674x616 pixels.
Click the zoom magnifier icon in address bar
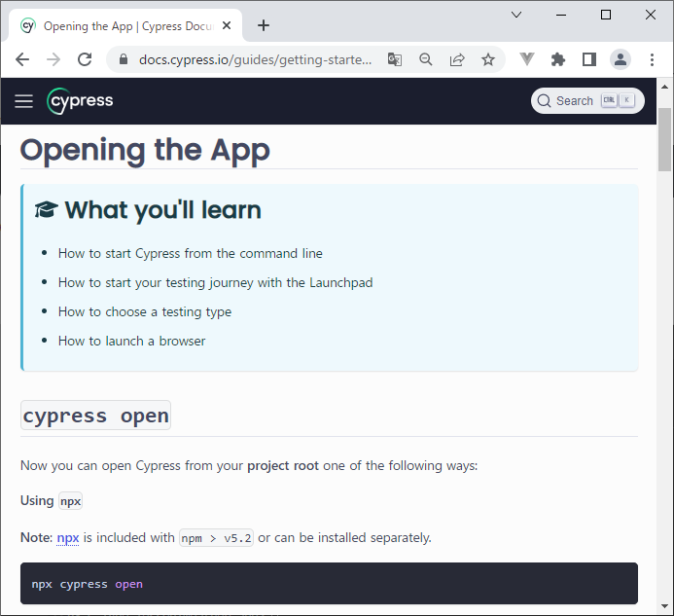tap(426, 59)
